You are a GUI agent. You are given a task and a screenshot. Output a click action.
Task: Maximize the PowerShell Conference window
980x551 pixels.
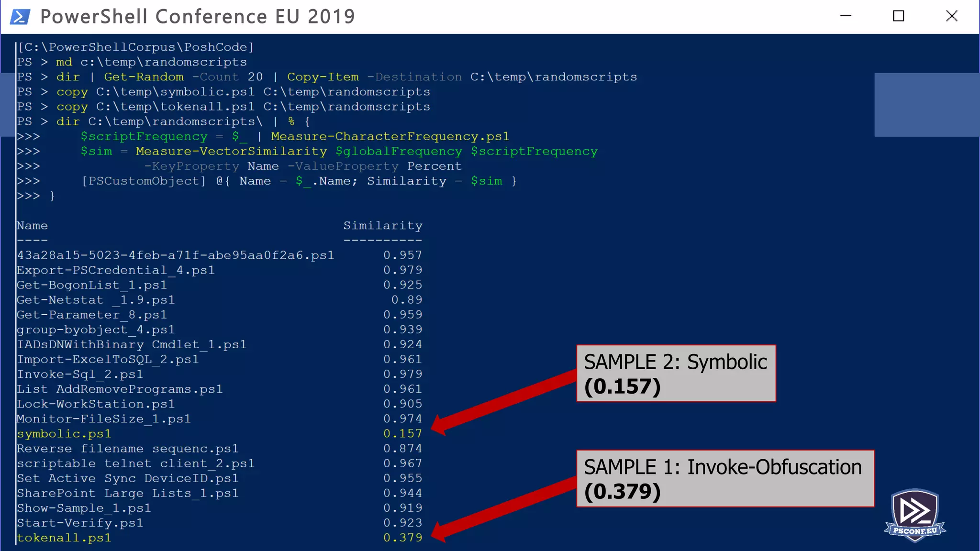899,16
